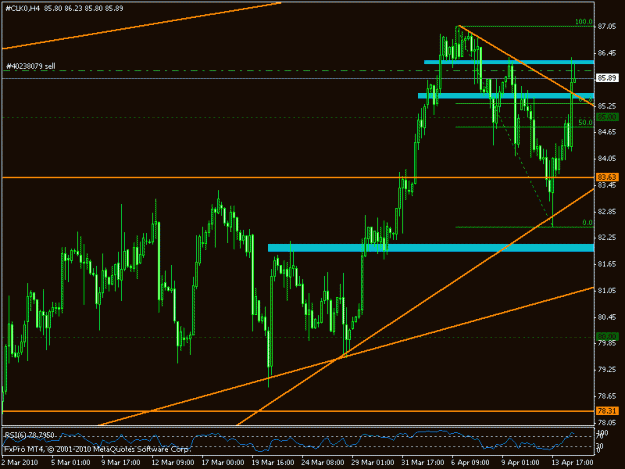Click the 12 Mar 09:00 time label
Screen dimensions: 625x469
tap(173, 462)
